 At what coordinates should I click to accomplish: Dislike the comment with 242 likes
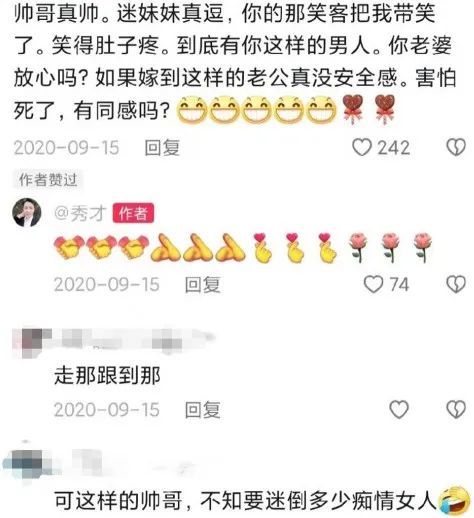(456, 147)
